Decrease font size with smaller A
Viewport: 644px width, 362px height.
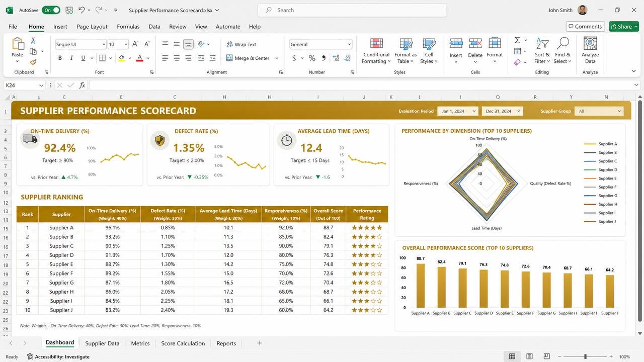pos(147,44)
